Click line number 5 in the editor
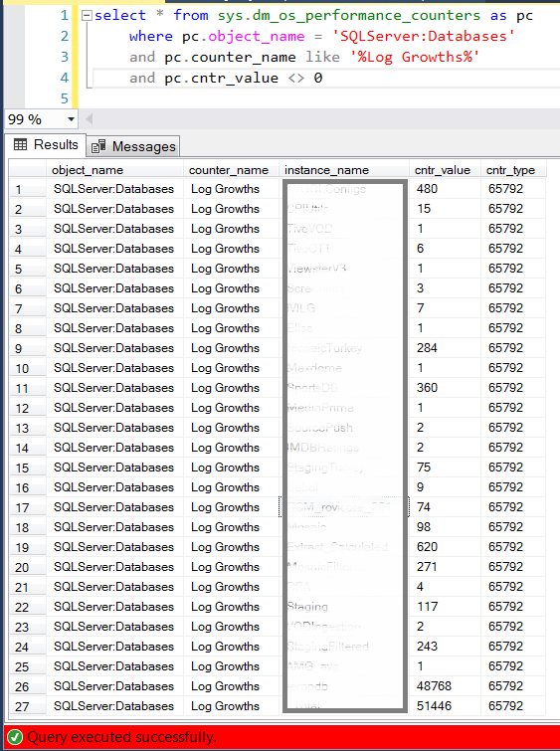The height and width of the screenshot is (751, 560). pos(65,98)
